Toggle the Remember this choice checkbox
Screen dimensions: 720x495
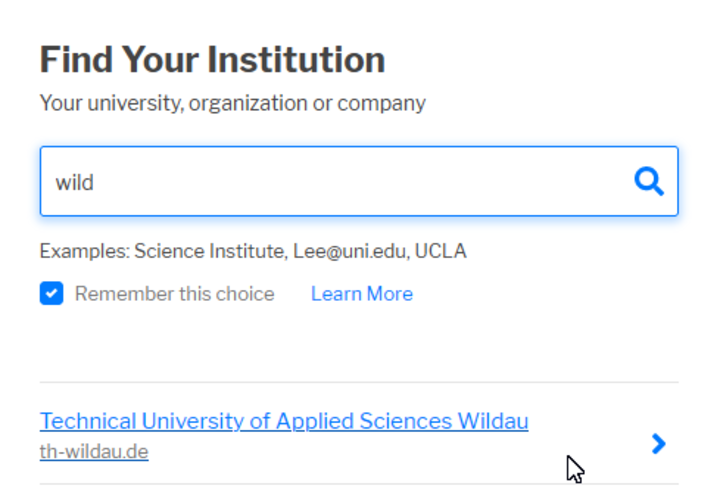tap(51, 293)
